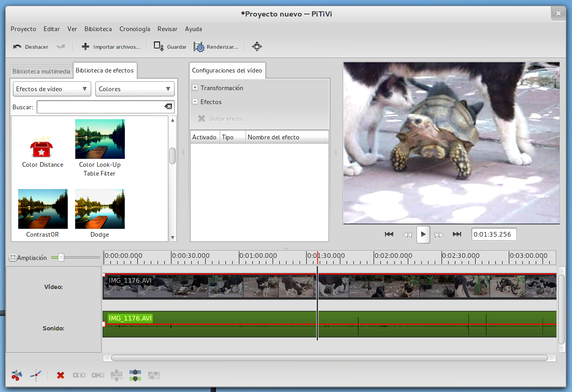Open the Colores category dropdown
This screenshot has width=572, height=392.
point(135,89)
